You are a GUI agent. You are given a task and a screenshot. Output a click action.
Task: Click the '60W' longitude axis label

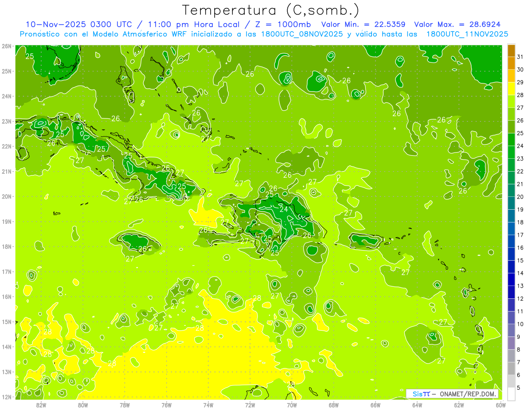tap(501, 405)
